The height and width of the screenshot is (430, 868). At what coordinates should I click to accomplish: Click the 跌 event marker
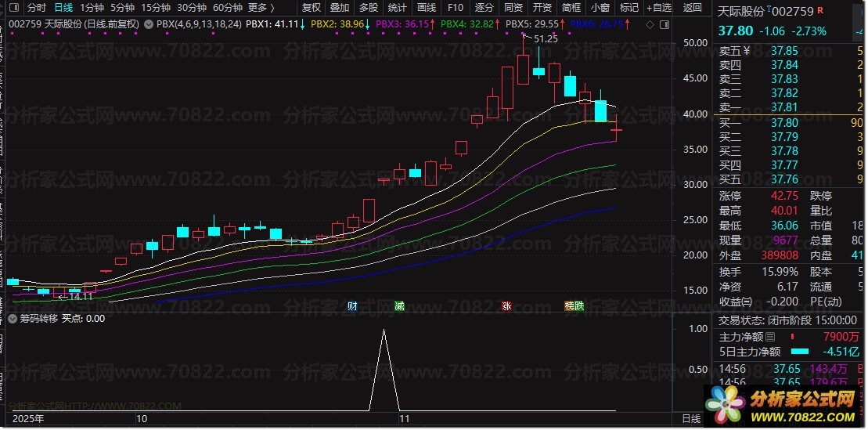(x=579, y=306)
